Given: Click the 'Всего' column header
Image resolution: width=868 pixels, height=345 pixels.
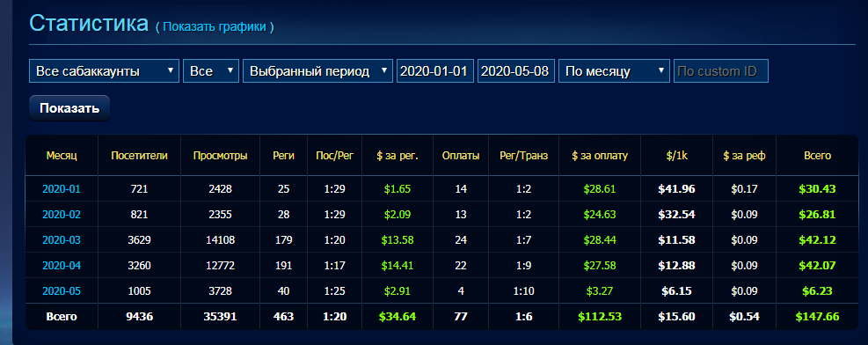Looking at the screenshot, I should click(817, 156).
